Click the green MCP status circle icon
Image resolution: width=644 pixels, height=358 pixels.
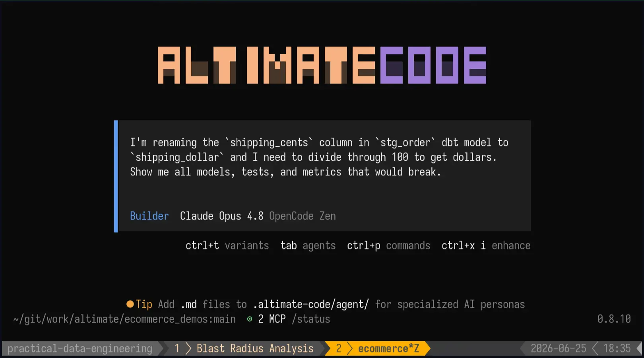click(x=250, y=319)
